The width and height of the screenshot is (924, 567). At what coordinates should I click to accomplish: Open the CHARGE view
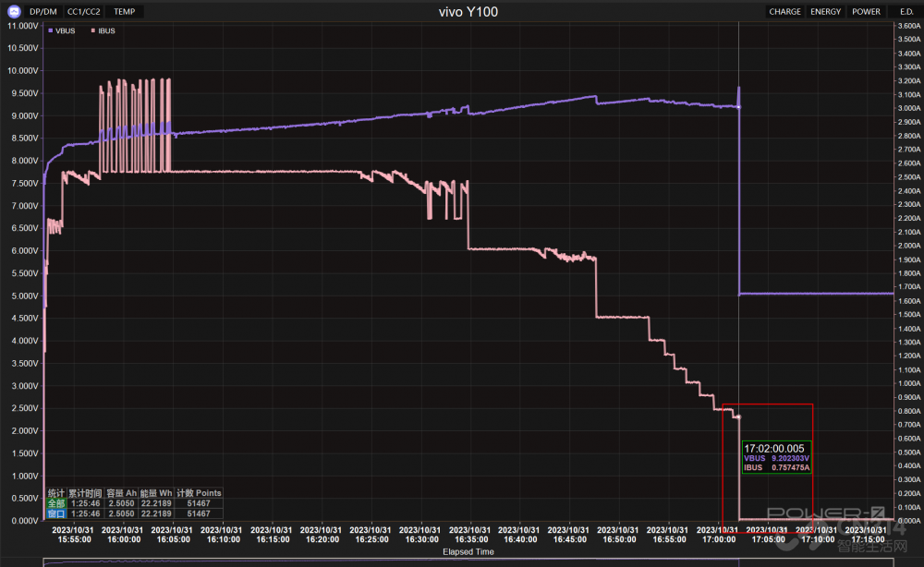(x=784, y=11)
